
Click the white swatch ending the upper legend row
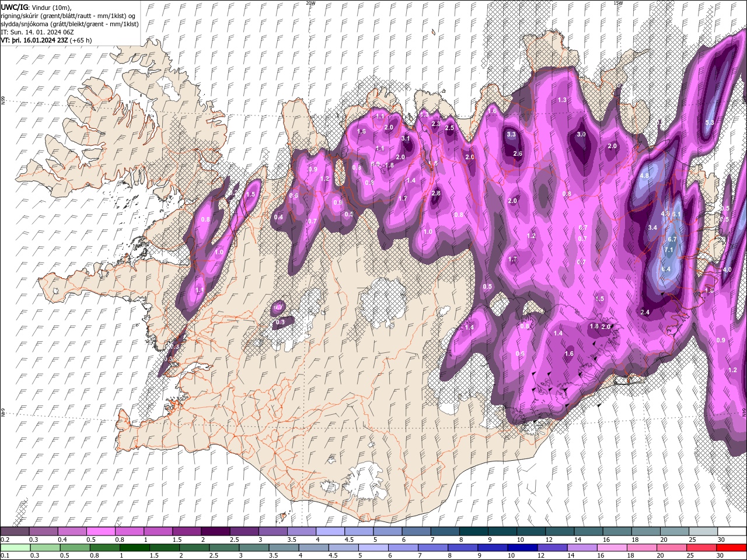[732, 531]
